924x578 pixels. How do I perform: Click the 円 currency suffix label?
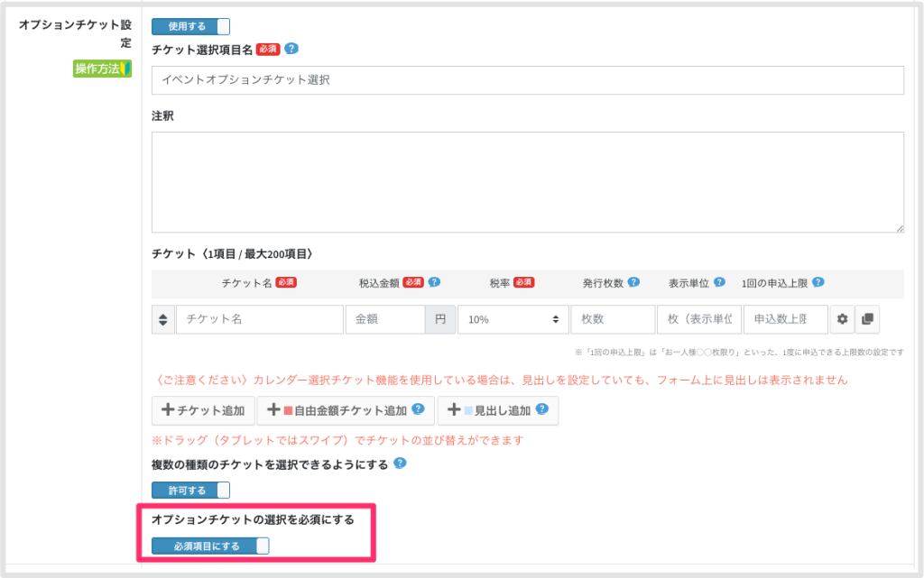tap(440, 319)
